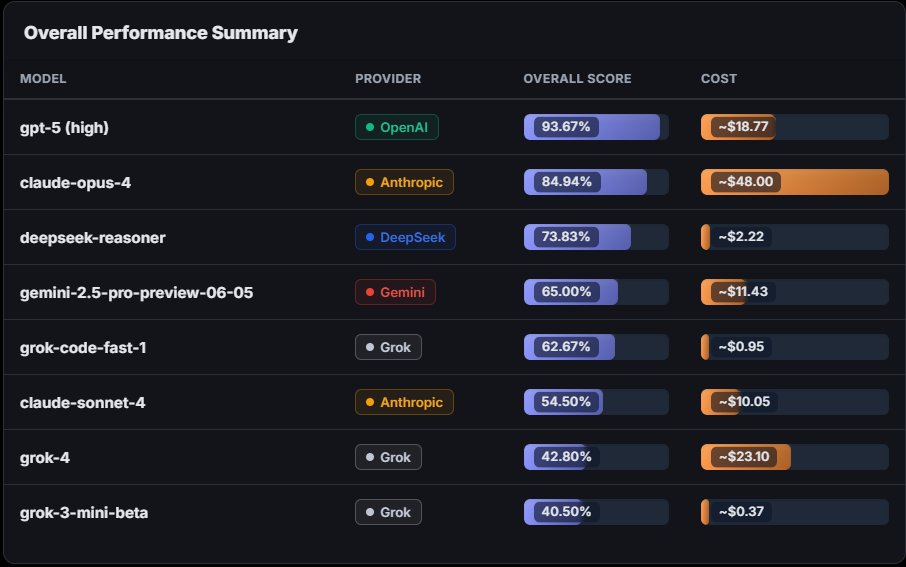Click the Grok badge beside grok-code-fast-1

388,347
